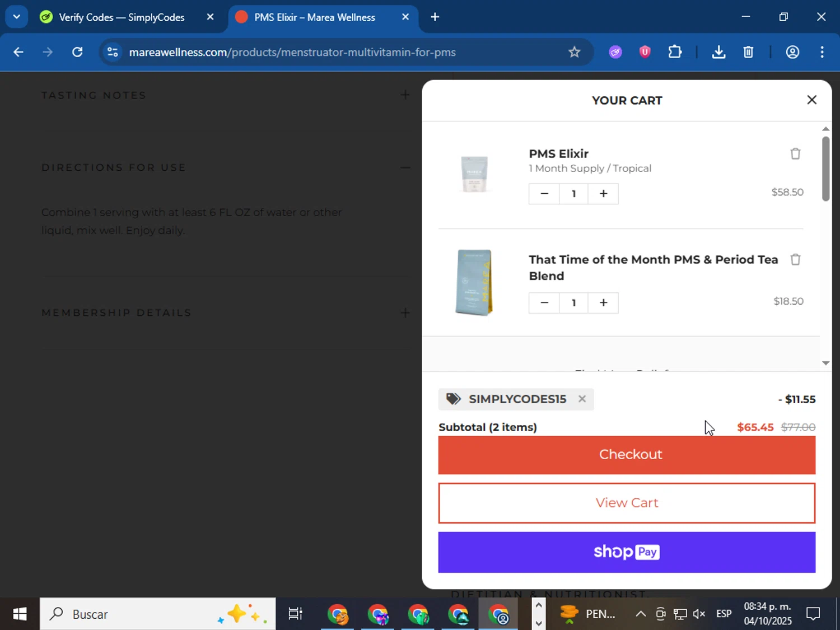The width and height of the screenshot is (840, 630).
Task: Decrease PMS Elixir quantity
Action: [x=544, y=194]
